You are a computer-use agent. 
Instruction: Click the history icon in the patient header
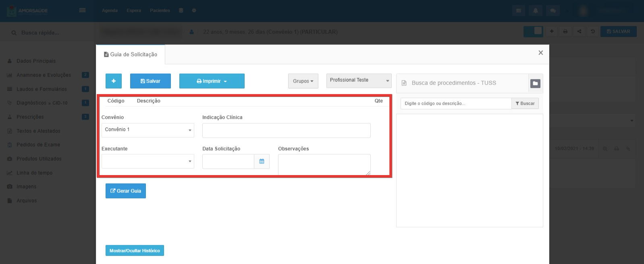593,31
